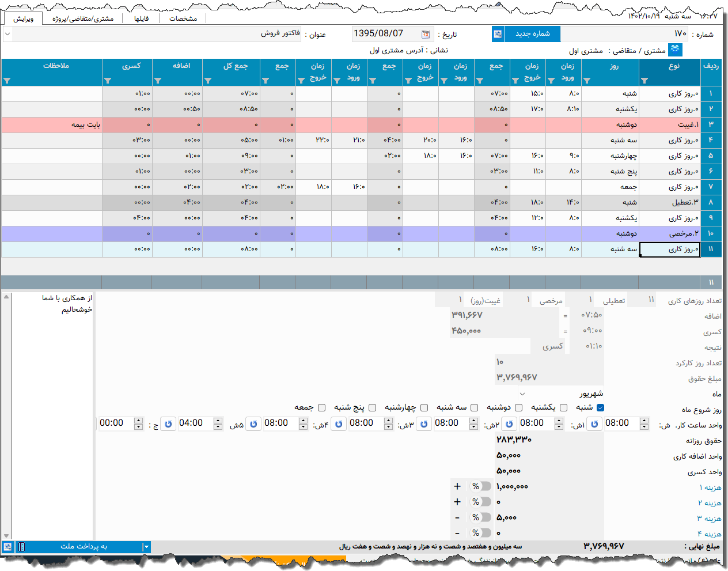Click the filter icon in ملاحظات column
Viewport: 728px width, 571px height.
7,81
